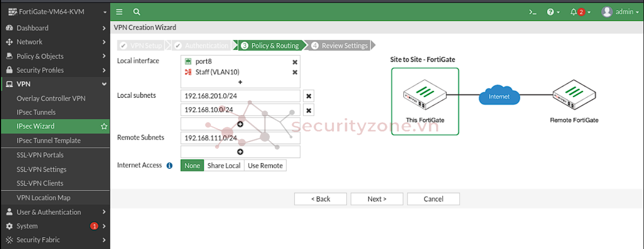Delete local subnet 192.168.10.0/24
This screenshot has height=249, width=644.
pyautogui.click(x=308, y=110)
